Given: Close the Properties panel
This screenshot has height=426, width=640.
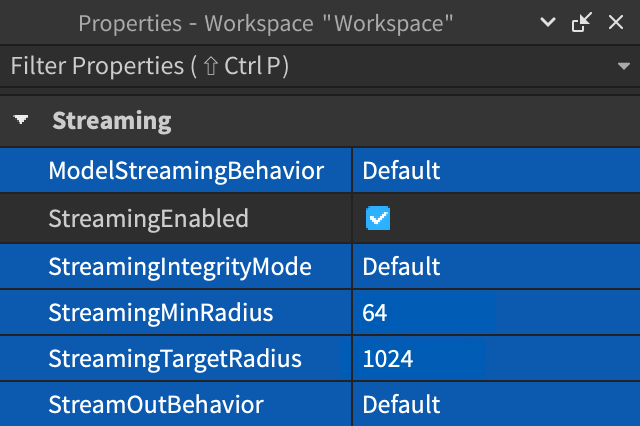Looking at the screenshot, I should (616, 23).
